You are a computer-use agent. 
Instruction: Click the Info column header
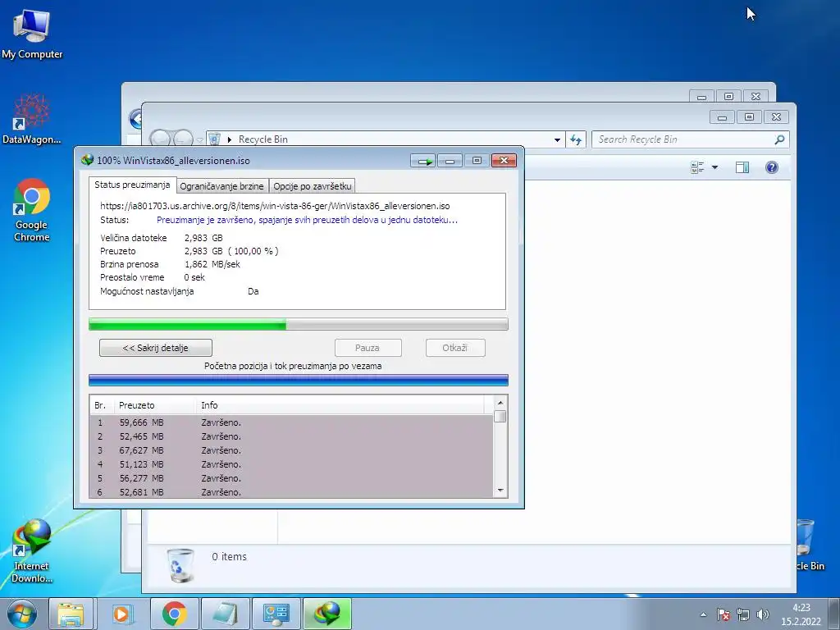[x=340, y=405]
